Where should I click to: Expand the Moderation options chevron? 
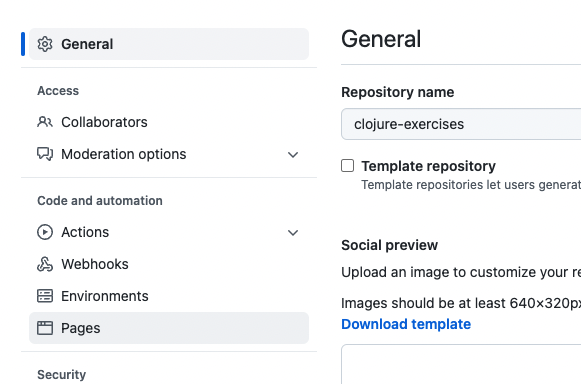[293, 155]
